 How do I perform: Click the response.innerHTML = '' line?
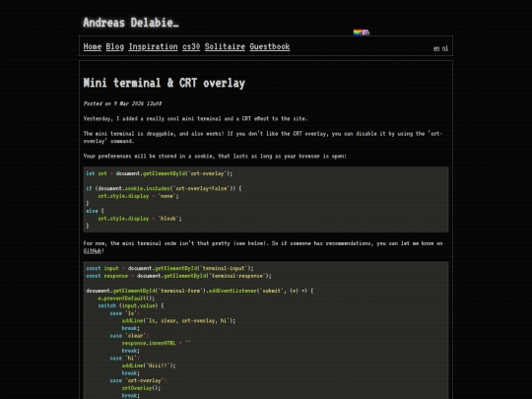pyautogui.click(x=157, y=343)
